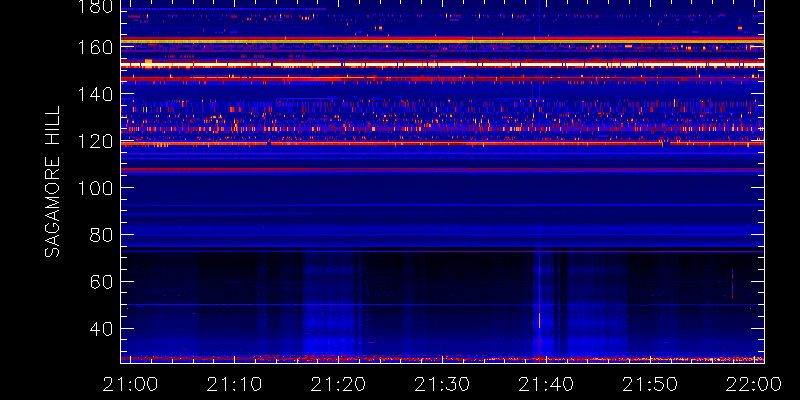Click the SAGAMORE HILL vertical axis title
Image resolution: width=800 pixels, height=400 pixels.
[x=52, y=182]
